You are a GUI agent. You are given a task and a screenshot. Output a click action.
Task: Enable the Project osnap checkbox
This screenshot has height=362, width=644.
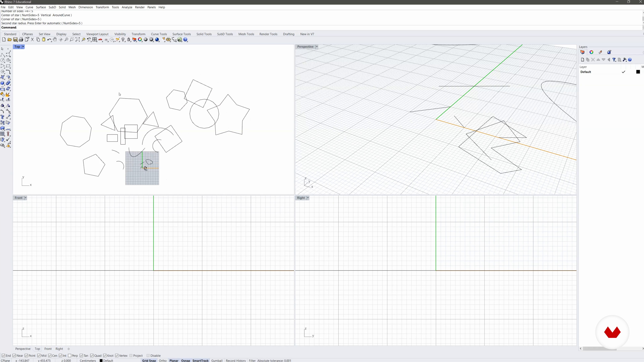tap(131, 355)
